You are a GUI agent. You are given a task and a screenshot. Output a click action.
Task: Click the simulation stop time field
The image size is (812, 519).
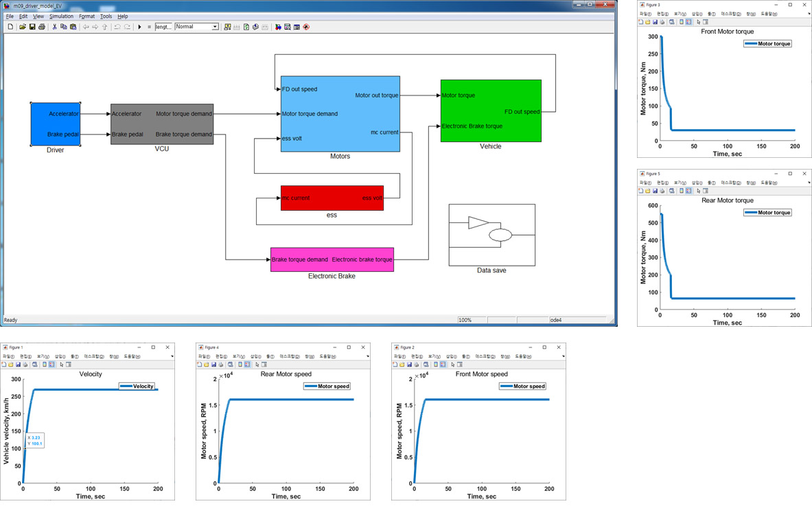click(x=163, y=27)
